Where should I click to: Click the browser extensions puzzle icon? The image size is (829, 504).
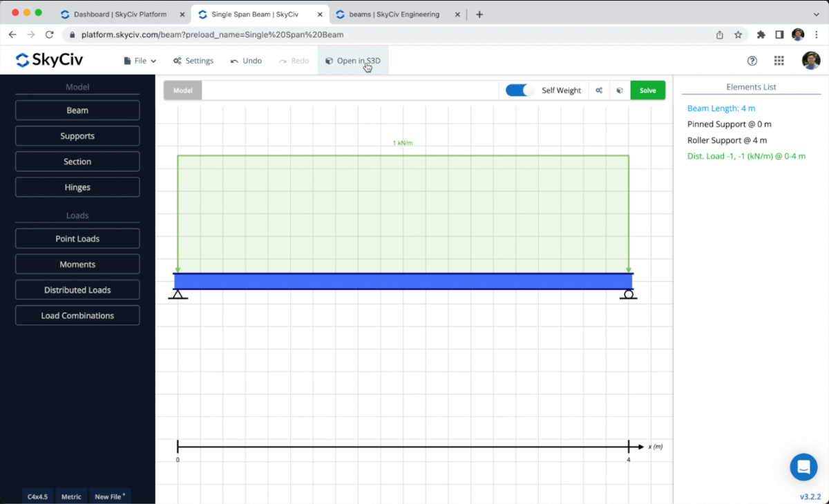(x=761, y=35)
